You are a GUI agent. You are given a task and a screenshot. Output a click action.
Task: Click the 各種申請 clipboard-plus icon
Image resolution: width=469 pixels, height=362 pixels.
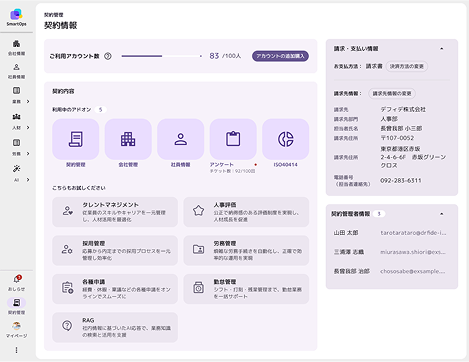(68, 288)
